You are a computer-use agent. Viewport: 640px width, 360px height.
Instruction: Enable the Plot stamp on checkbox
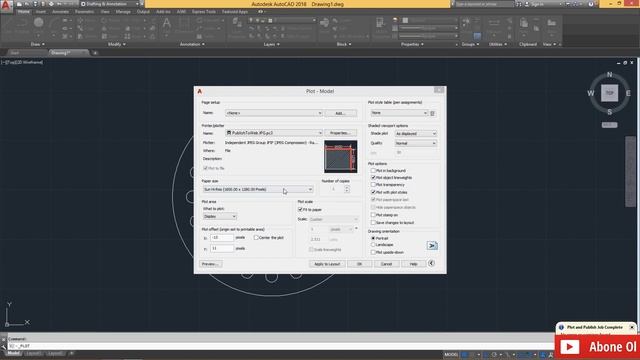(x=373, y=215)
